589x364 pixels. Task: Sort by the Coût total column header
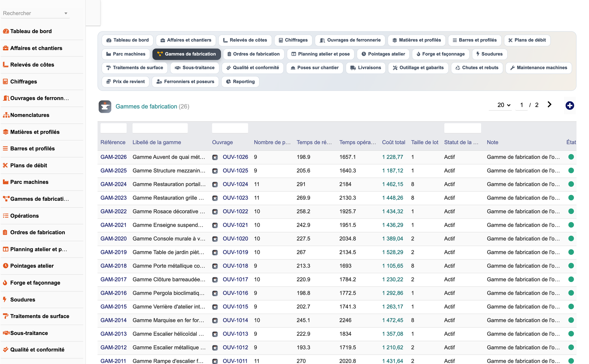pyautogui.click(x=393, y=142)
